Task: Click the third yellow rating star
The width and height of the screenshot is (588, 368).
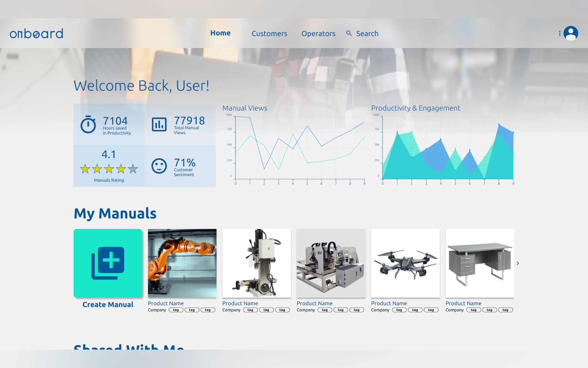Action: [109, 169]
